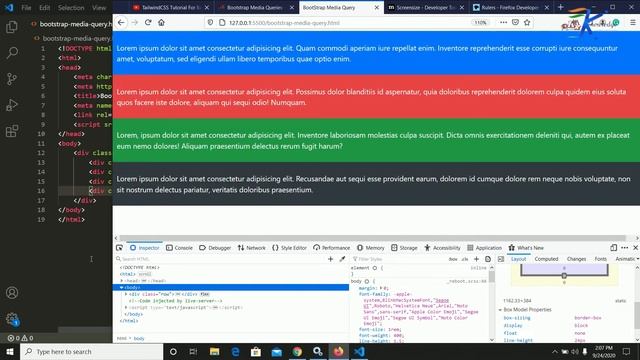The width and height of the screenshot is (640, 360).
Task: Bookmark this page with the star icon
Action: coord(527,22)
